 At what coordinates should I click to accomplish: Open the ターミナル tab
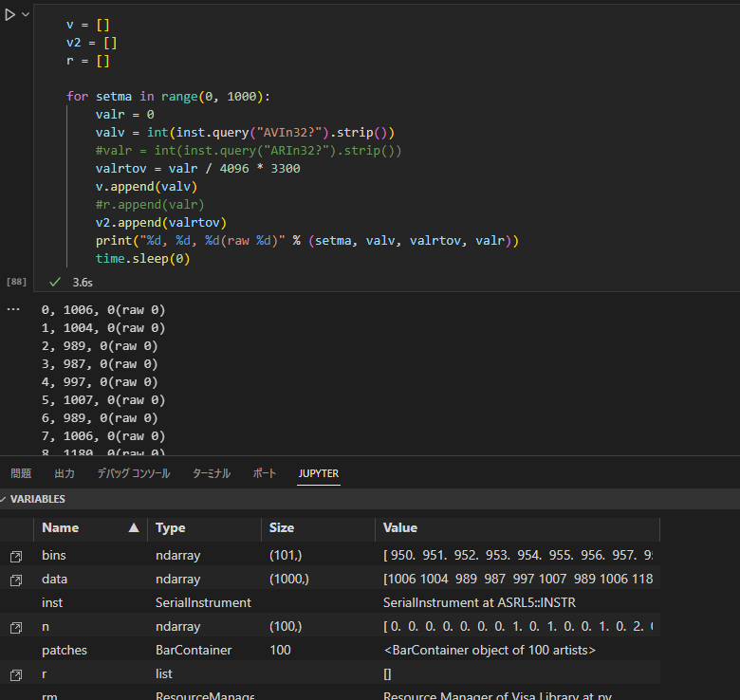tap(211, 473)
